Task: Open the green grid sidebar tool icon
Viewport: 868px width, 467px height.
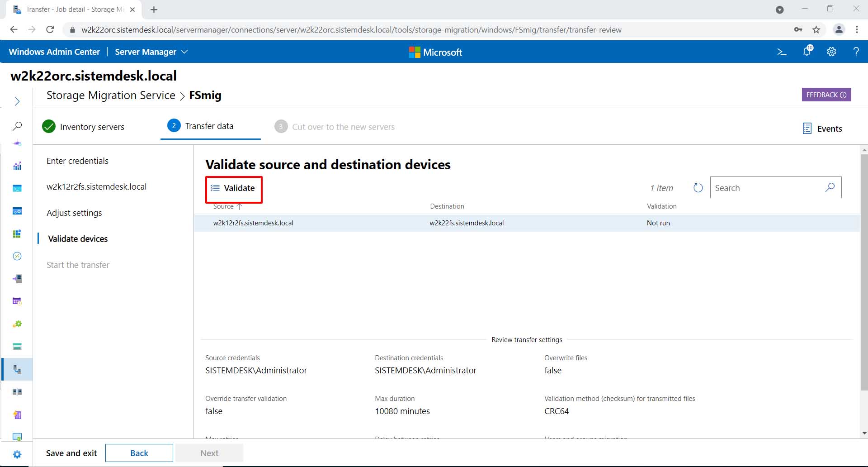Action: (17, 233)
